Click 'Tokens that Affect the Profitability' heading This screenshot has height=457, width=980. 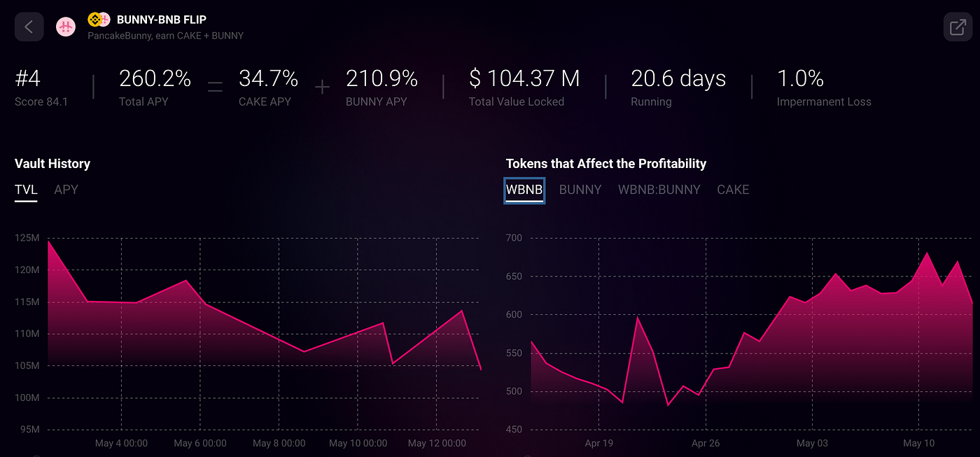pyautogui.click(x=606, y=164)
